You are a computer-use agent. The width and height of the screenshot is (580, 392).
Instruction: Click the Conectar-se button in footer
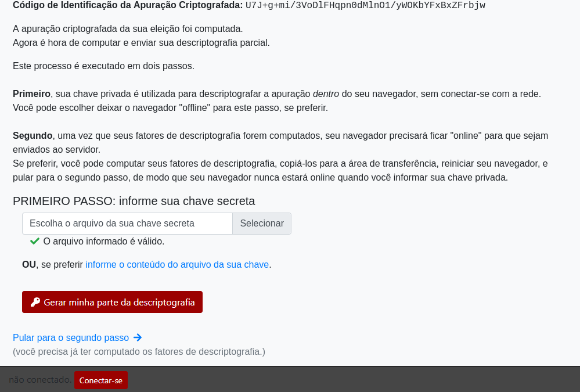(x=100, y=380)
